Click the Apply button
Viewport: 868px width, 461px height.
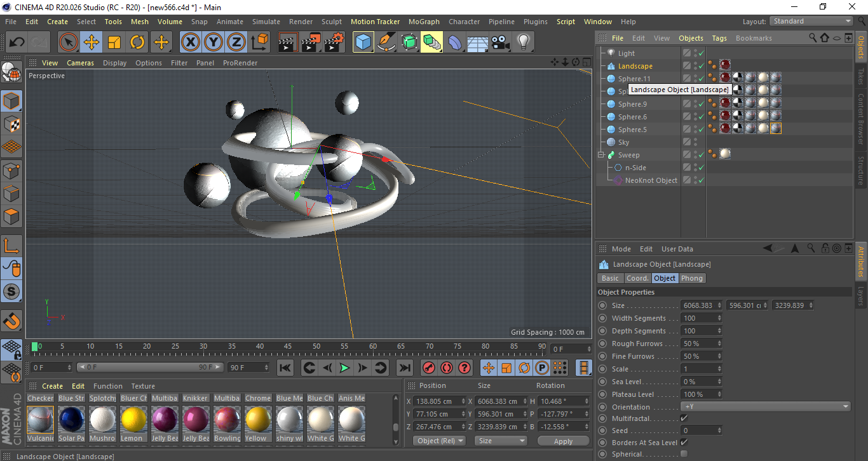click(x=563, y=441)
